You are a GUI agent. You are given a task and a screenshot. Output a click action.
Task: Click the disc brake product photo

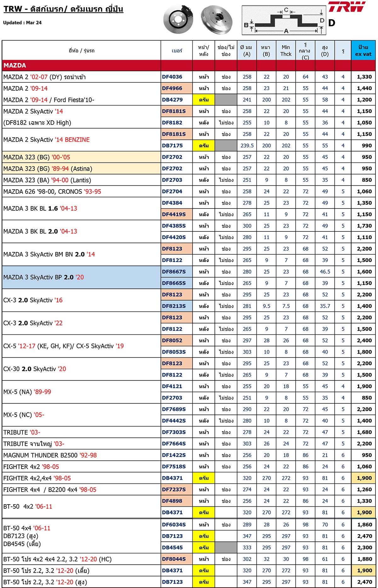click(x=178, y=19)
